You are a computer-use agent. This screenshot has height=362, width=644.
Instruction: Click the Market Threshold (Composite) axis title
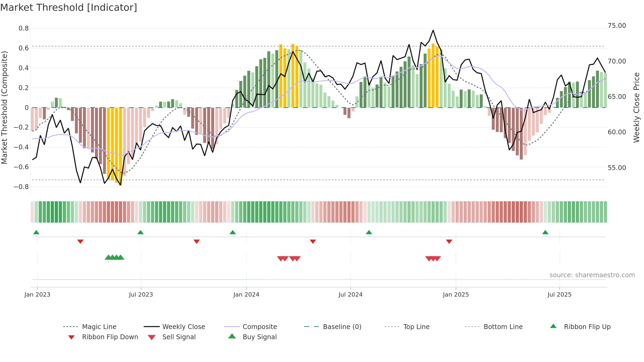pyautogui.click(x=4, y=108)
